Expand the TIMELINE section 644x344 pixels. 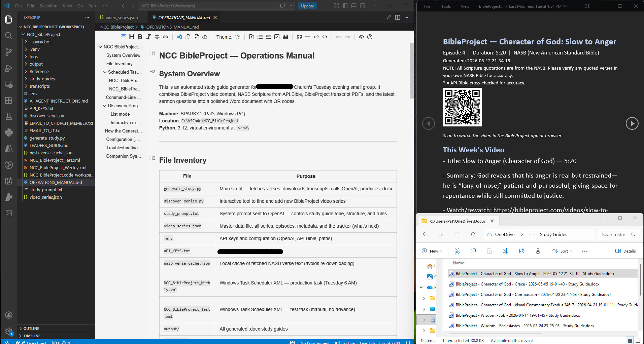[32, 336]
